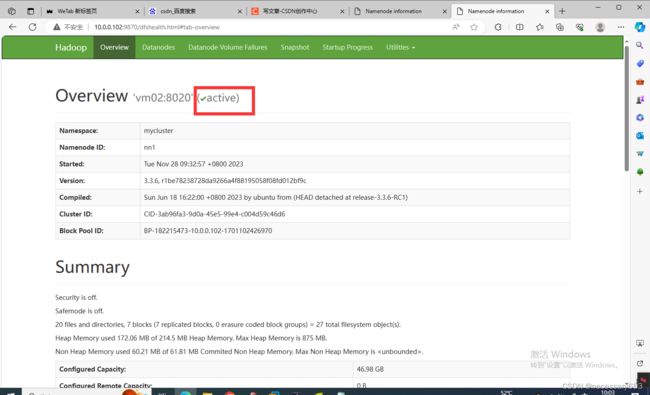Screen dimensions: 650x395
Task: Open the Copilot icon in the toolbar
Action: pos(640,27)
